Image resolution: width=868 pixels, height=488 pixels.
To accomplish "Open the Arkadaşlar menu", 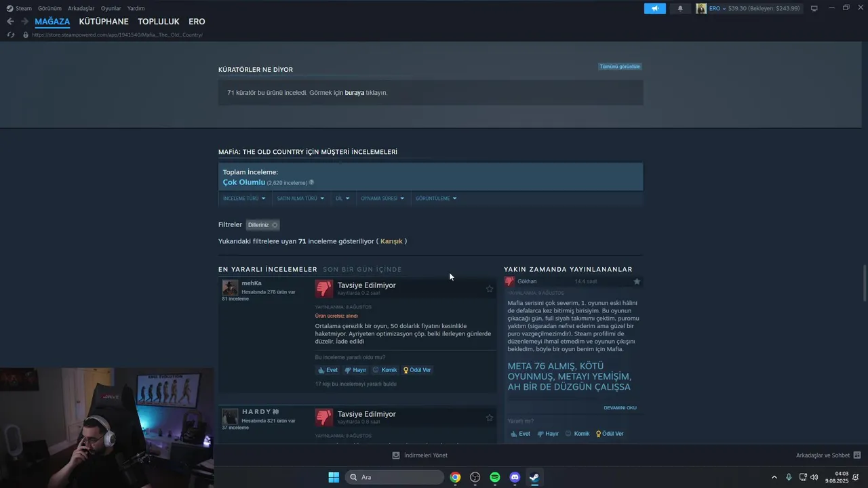I will pos(81,8).
